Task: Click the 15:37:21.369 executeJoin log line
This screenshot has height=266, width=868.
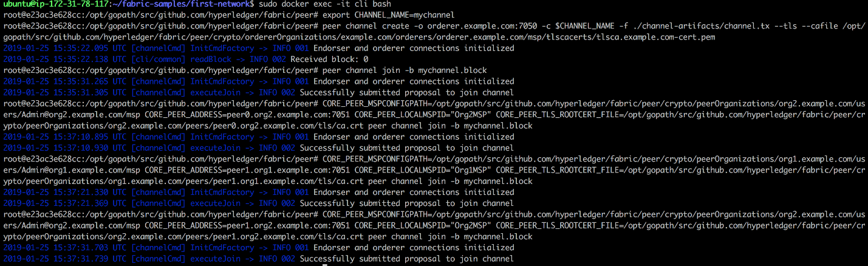Action: click(258, 203)
